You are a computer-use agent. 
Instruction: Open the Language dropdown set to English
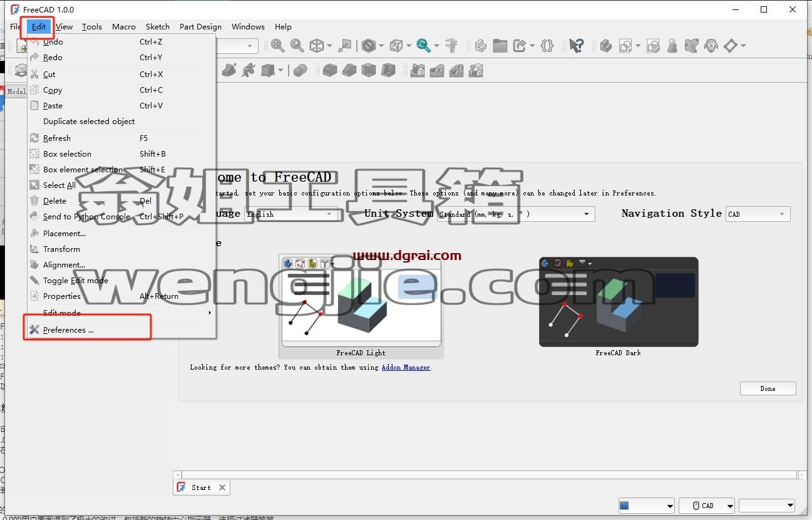[291, 214]
